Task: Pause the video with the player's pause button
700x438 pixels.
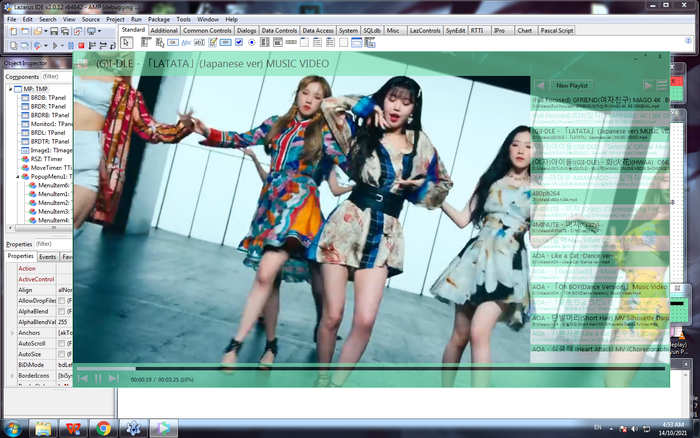Action: (x=98, y=378)
